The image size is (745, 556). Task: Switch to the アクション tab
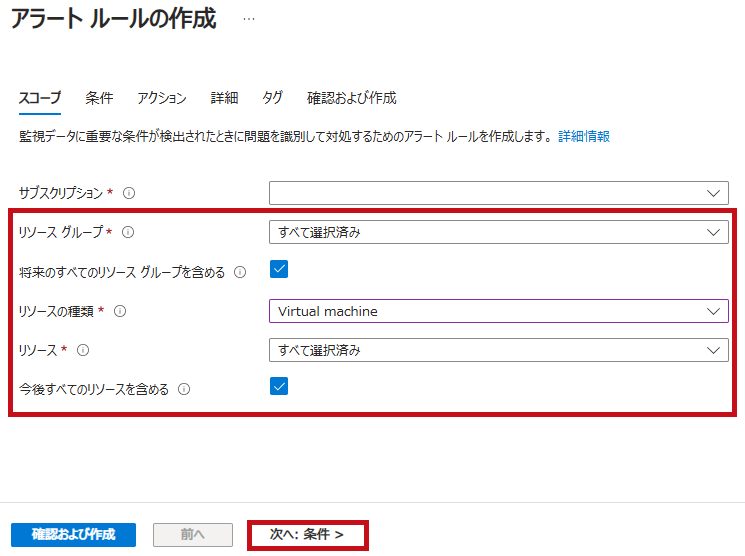coord(162,98)
